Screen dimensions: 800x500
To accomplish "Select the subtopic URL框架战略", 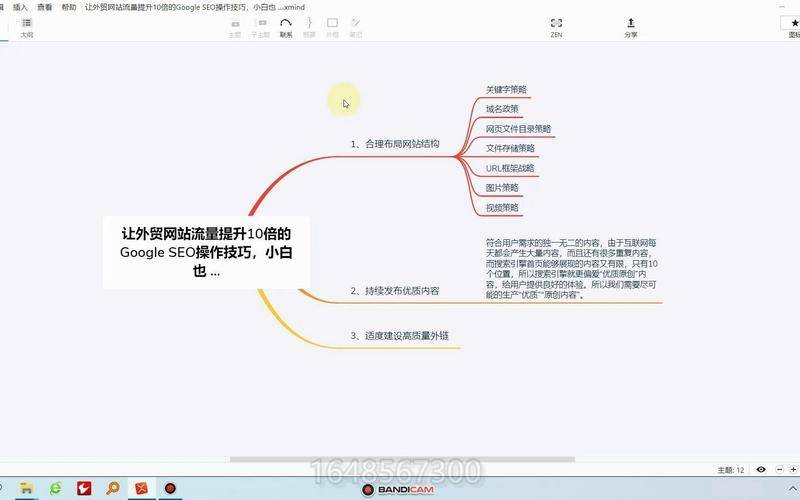I will [510, 168].
